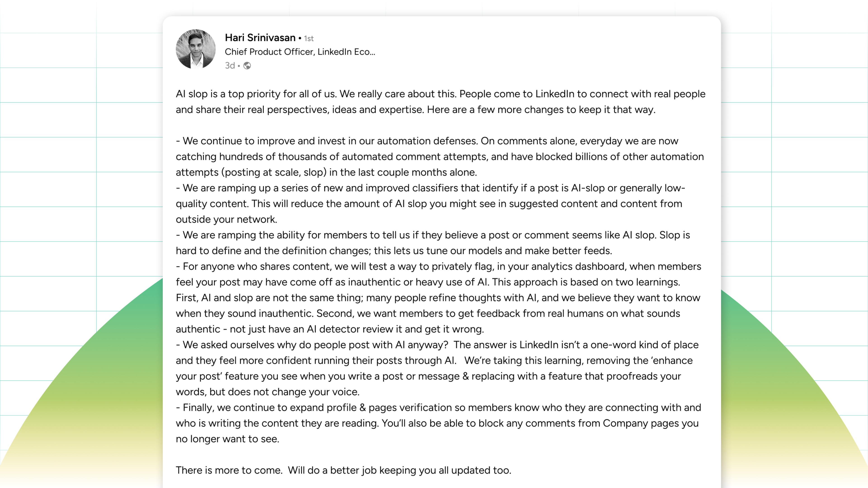This screenshot has width=868, height=488.
Task: Click the 'new and improved classifiers' bullet
Action: click(x=430, y=203)
